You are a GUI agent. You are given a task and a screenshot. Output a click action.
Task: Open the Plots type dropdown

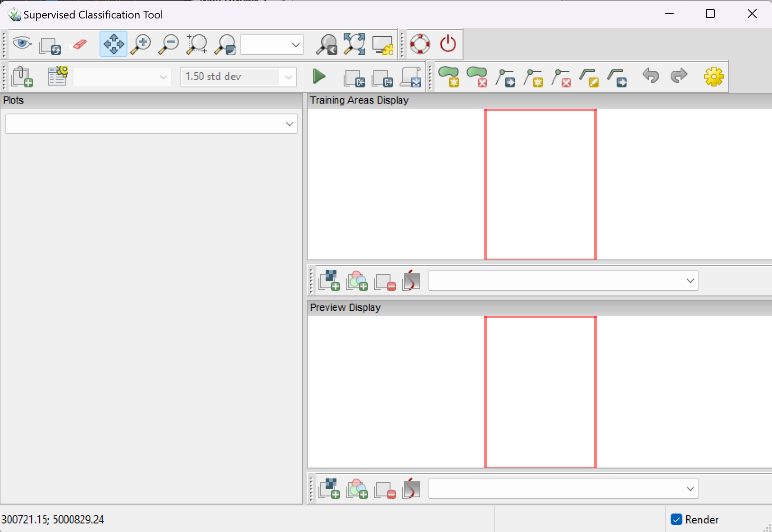point(151,124)
